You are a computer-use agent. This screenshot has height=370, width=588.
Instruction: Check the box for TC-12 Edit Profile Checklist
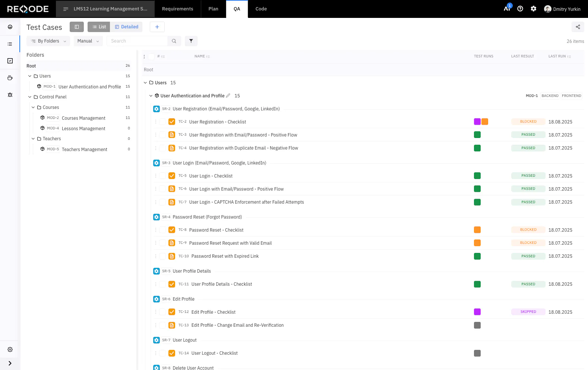point(162,312)
